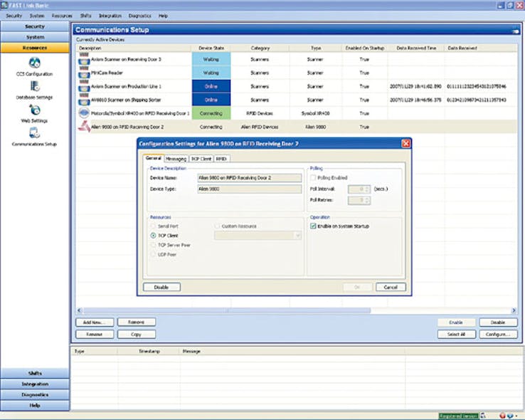Click scanner icon for Axiom Scanner on Receiving Door 3
Viewport: 525px width, 420px height.
(84, 59)
